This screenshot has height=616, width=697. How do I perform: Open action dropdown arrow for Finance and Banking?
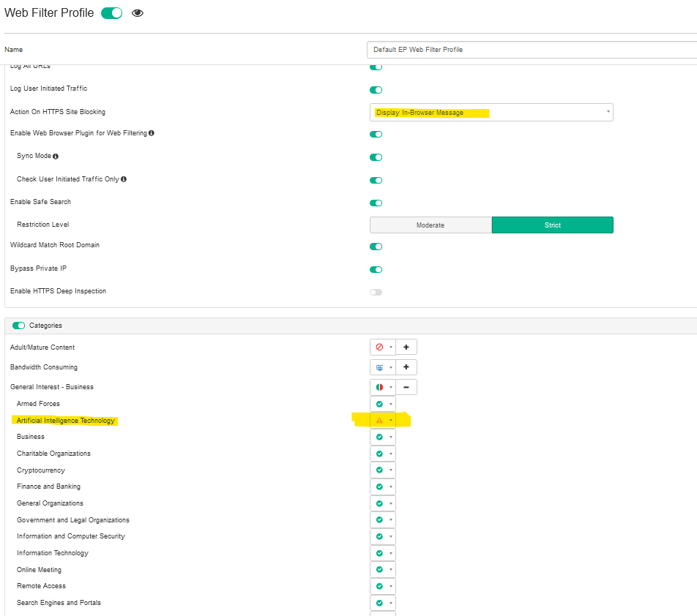tap(391, 487)
